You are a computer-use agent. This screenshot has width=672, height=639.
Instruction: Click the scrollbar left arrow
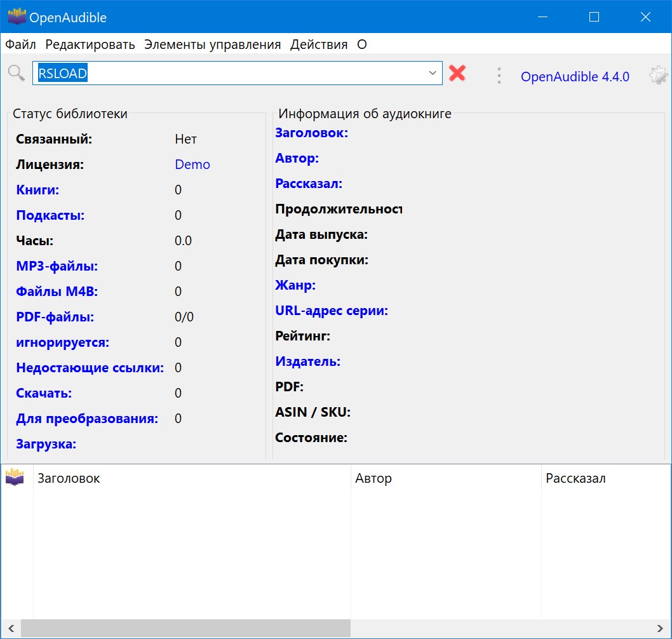pyautogui.click(x=11, y=628)
